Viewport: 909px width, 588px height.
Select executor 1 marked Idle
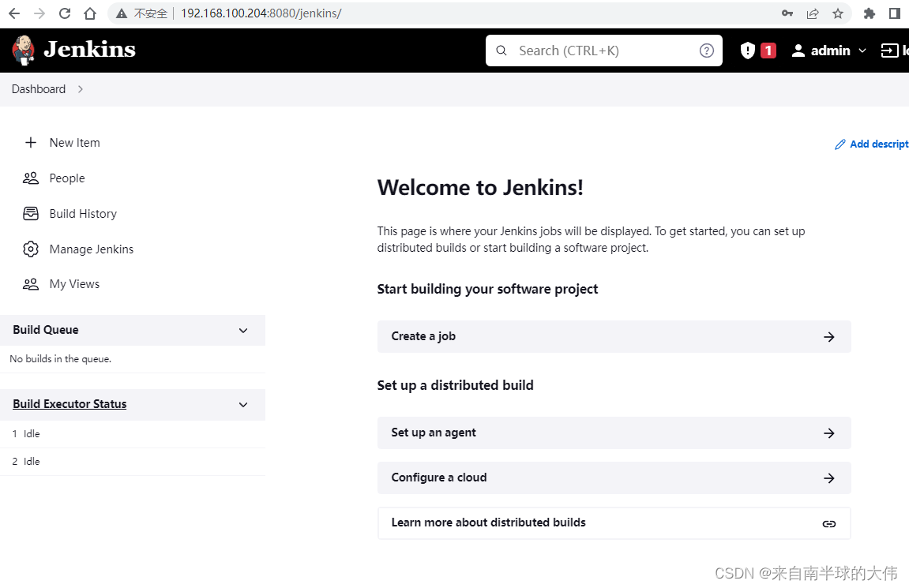click(x=30, y=433)
